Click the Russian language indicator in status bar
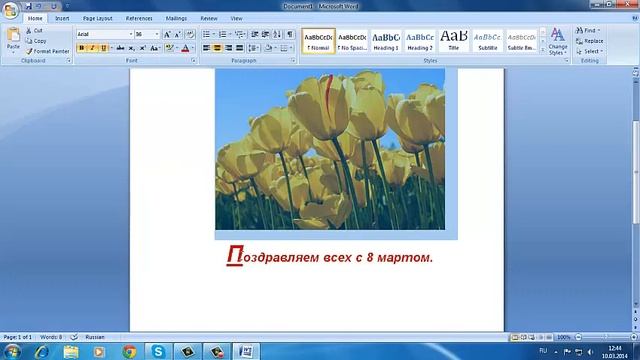640x360 pixels. click(95, 337)
